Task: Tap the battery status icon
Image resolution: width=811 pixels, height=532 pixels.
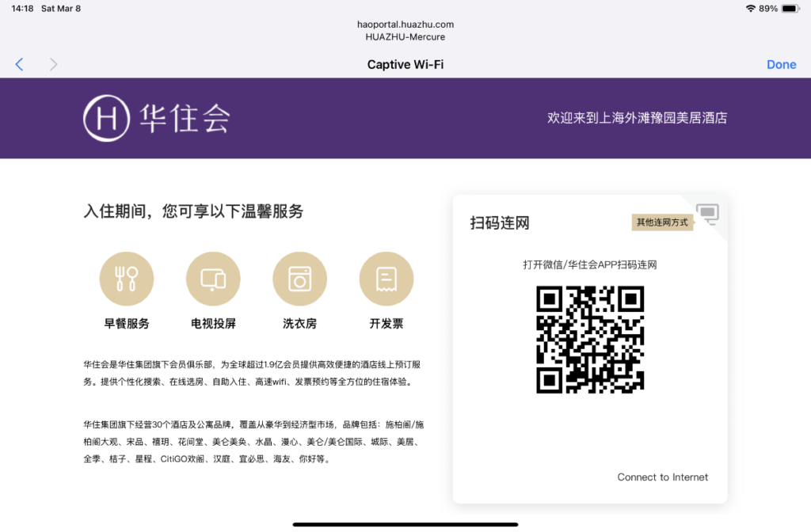Action: click(x=790, y=8)
